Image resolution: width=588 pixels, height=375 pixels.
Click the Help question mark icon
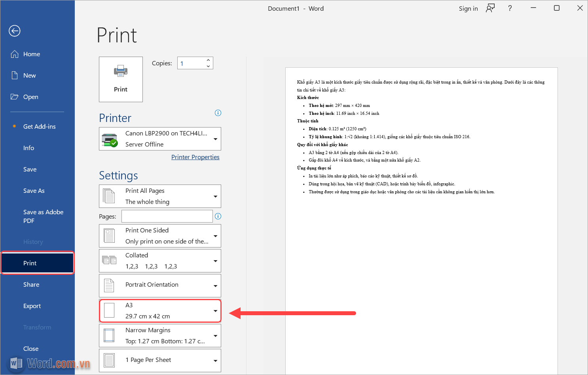point(510,8)
